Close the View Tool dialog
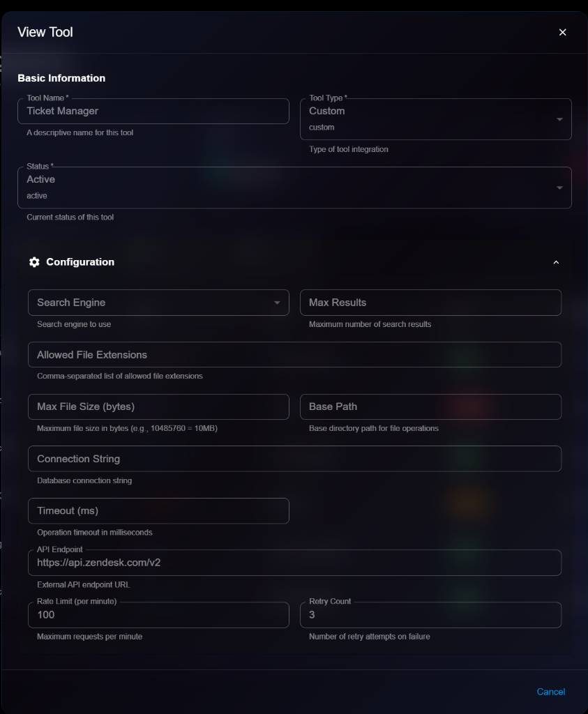This screenshot has height=714, width=588. pos(562,31)
